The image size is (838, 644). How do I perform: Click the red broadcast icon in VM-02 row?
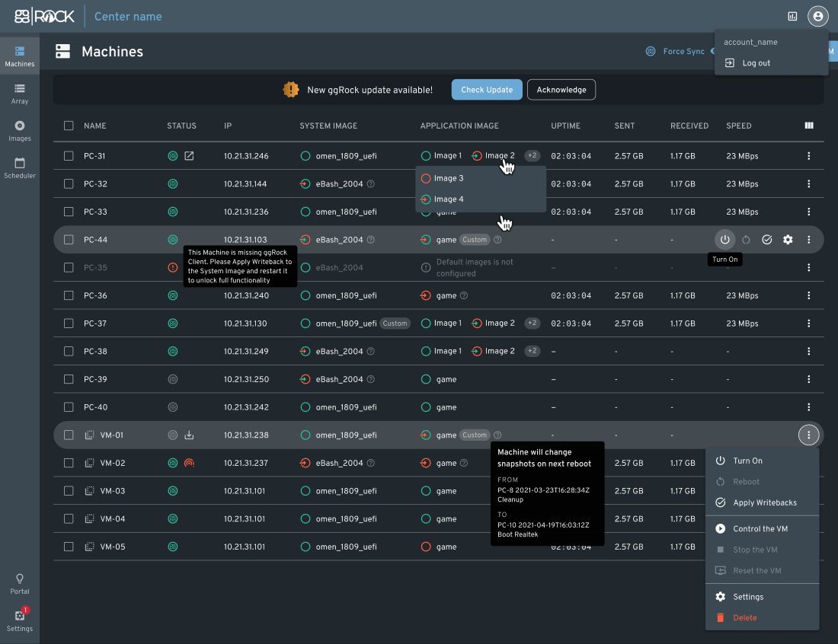(x=189, y=463)
